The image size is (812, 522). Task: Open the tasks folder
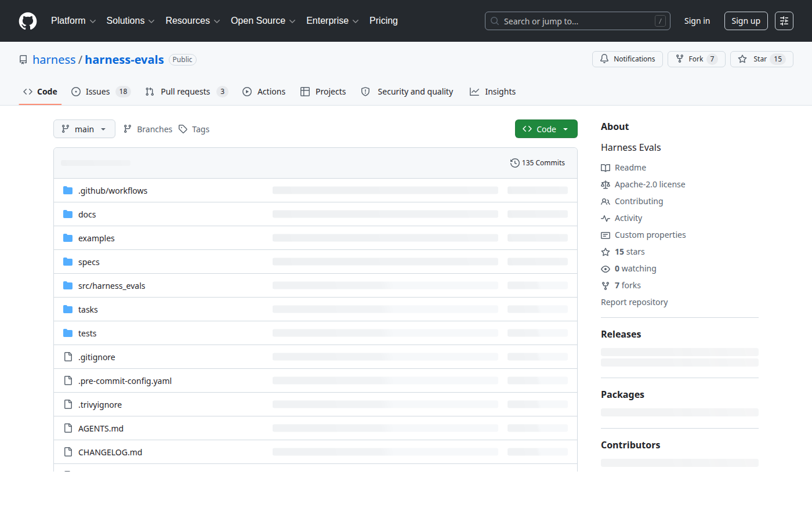coord(88,310)
